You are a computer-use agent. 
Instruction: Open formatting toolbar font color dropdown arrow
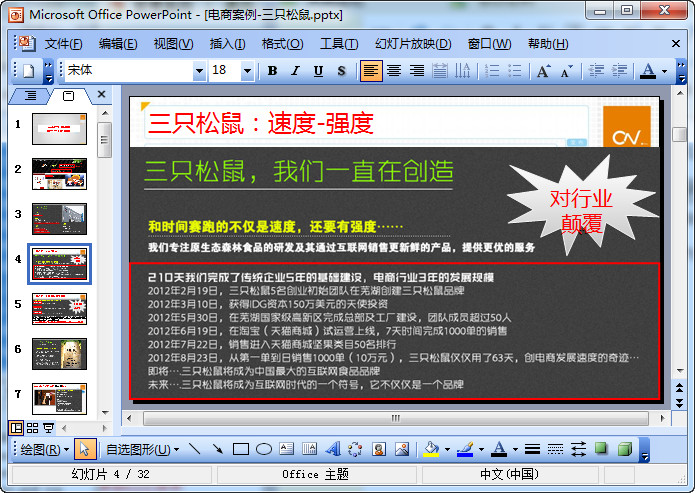[664, 71]
